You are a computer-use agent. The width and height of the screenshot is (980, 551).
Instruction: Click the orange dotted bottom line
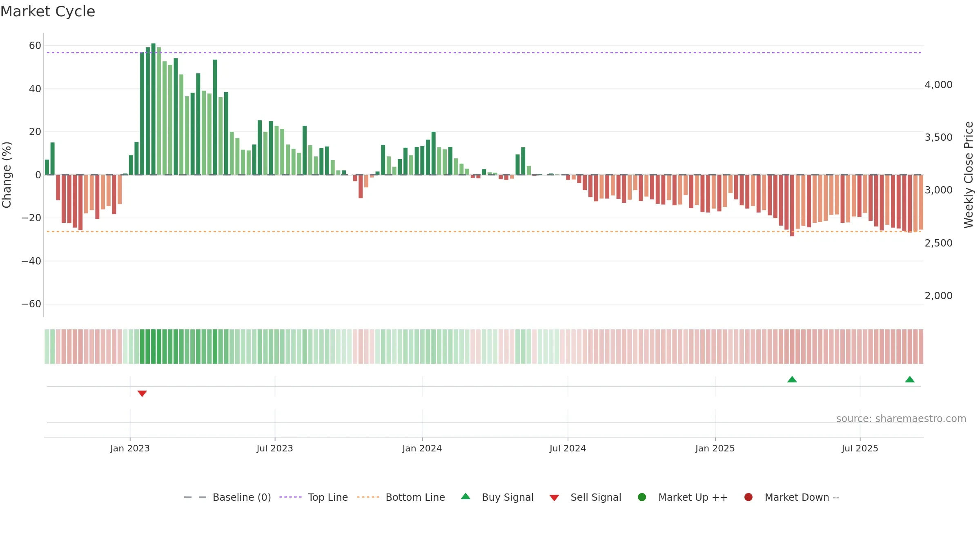click(484, 231)
